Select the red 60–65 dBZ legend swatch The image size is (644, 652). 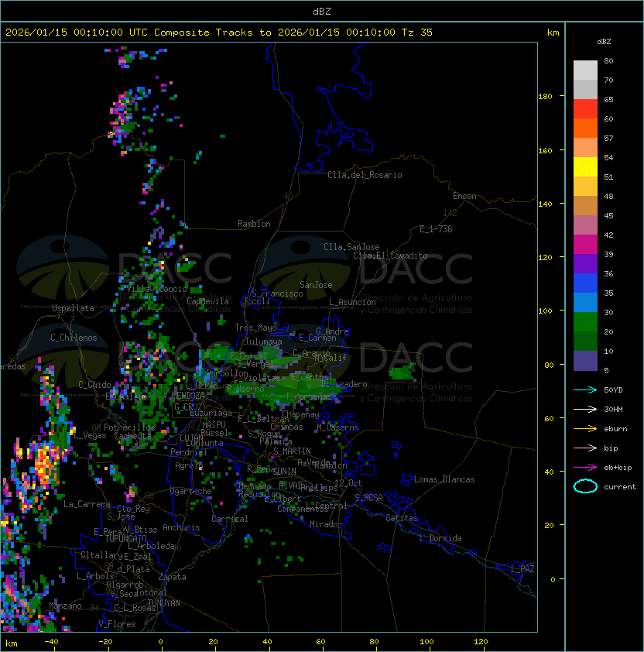pyautogui.click(x=585, y=109)
